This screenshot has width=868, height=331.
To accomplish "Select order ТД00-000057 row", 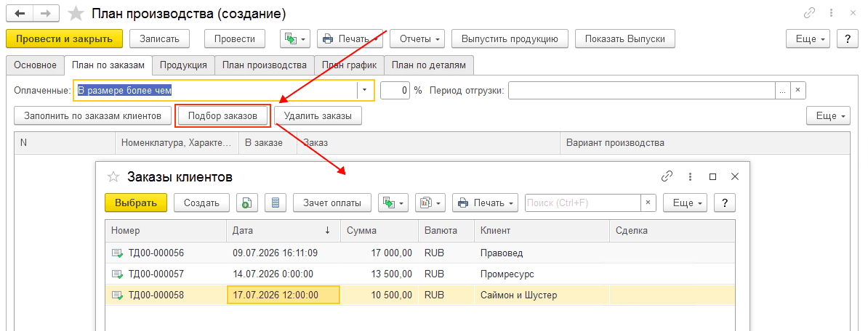I will point(420,274).
